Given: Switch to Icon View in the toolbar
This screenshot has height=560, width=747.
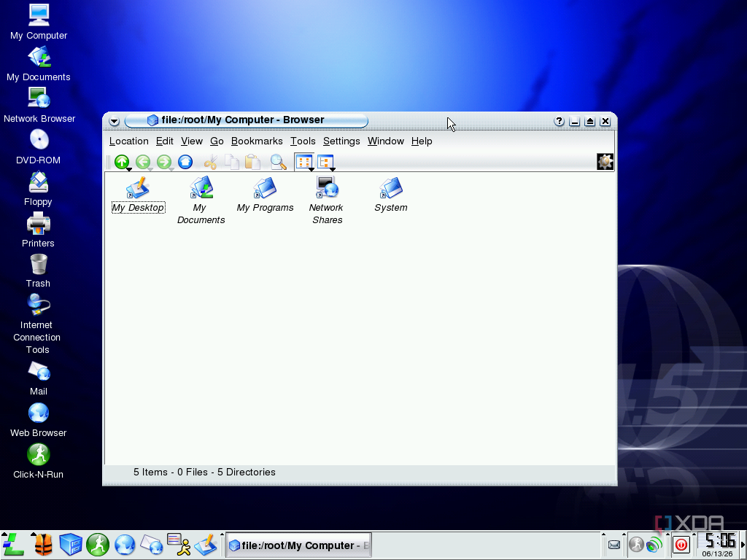Looking at the screenshot, I should click(x=304, y=162).
